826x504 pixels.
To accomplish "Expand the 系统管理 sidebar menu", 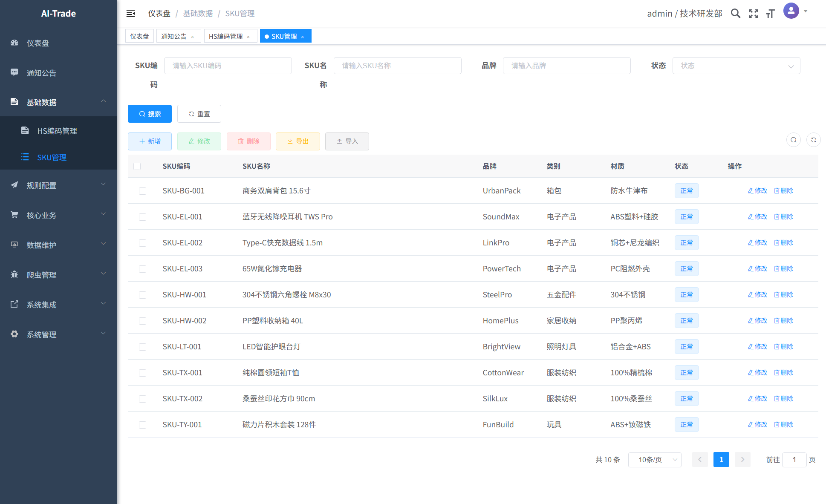I will (58, 334).
